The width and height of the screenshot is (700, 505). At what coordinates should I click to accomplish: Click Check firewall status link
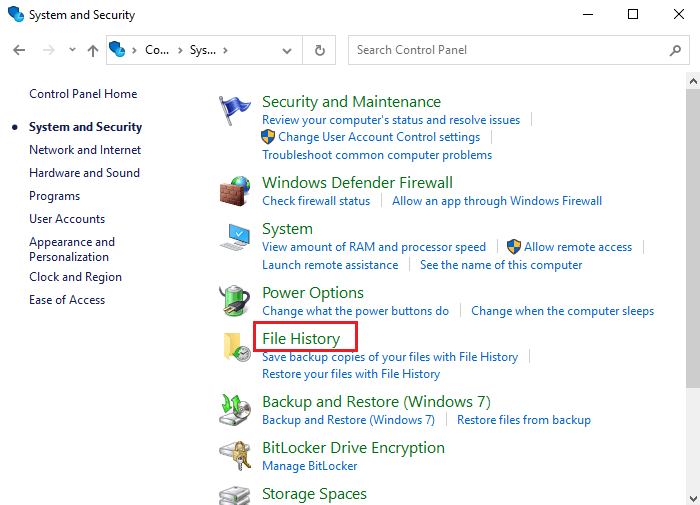(316, 201)
